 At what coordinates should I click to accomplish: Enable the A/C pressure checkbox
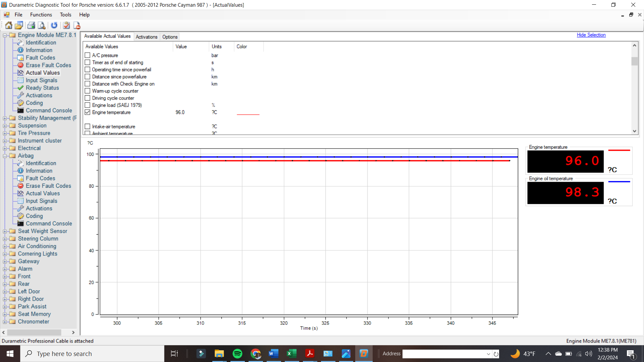pos(88,55)
